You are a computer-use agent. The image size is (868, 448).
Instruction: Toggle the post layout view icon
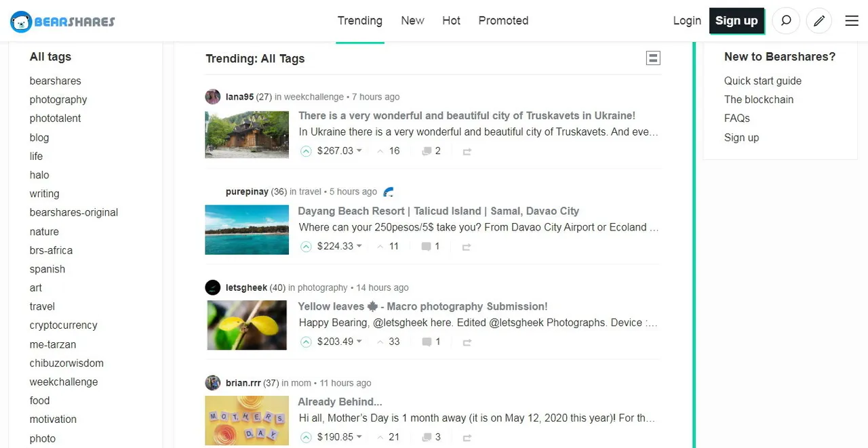[x=653, y=58]
